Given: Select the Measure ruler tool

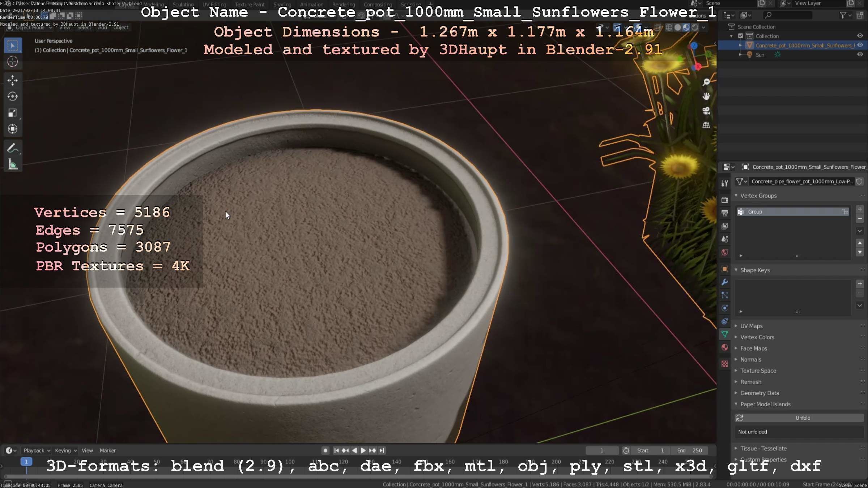Looking at the screenshot, I should [13, 164].
